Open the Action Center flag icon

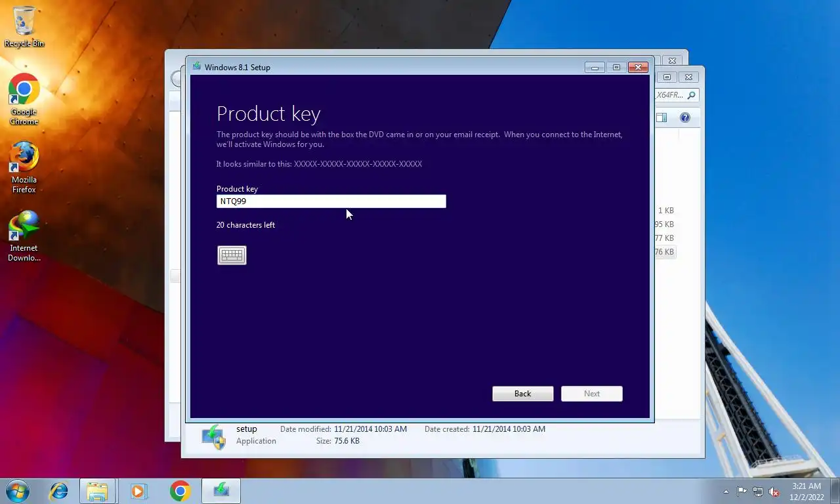pyautogui.click(x=742, y=492)
